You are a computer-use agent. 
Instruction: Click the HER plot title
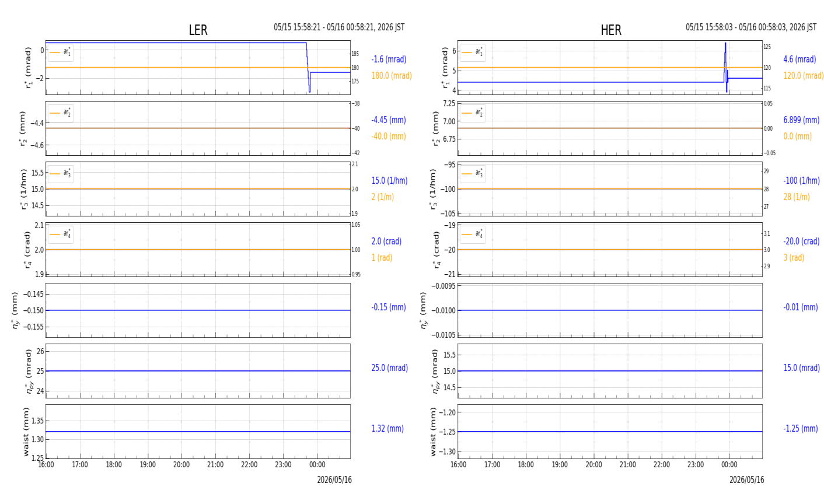[611, 30]
